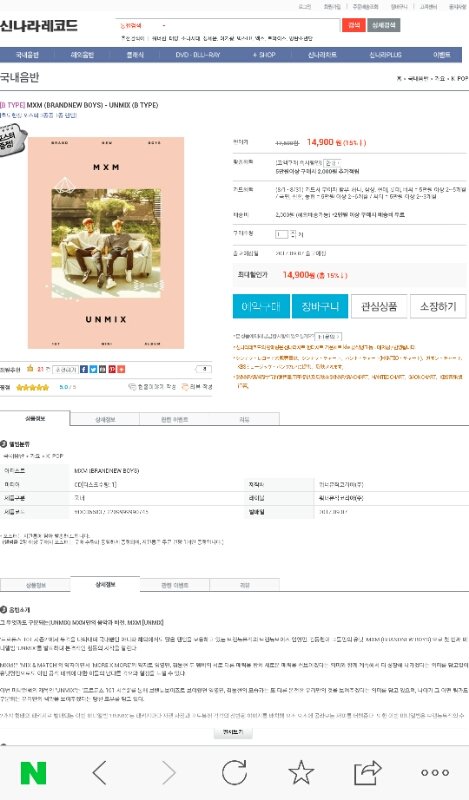469x800 pixels.
Task: Share the album on Twitter
Action: click(93, 369)
